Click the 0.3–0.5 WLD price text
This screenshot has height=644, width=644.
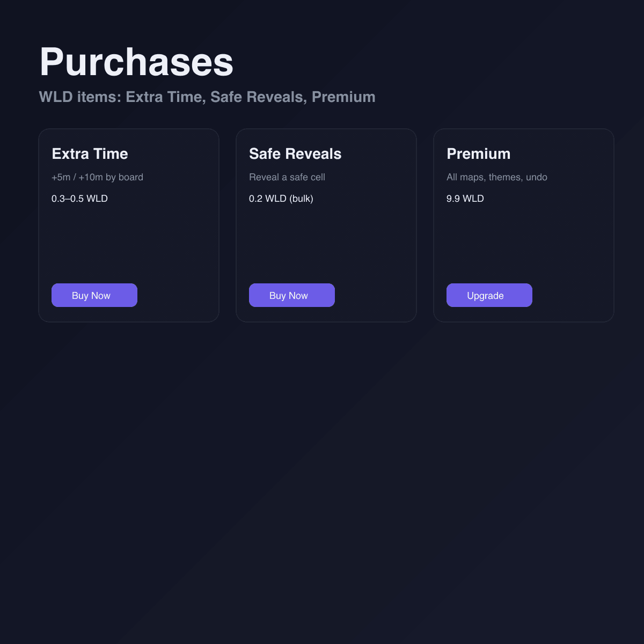click(79, 199)
